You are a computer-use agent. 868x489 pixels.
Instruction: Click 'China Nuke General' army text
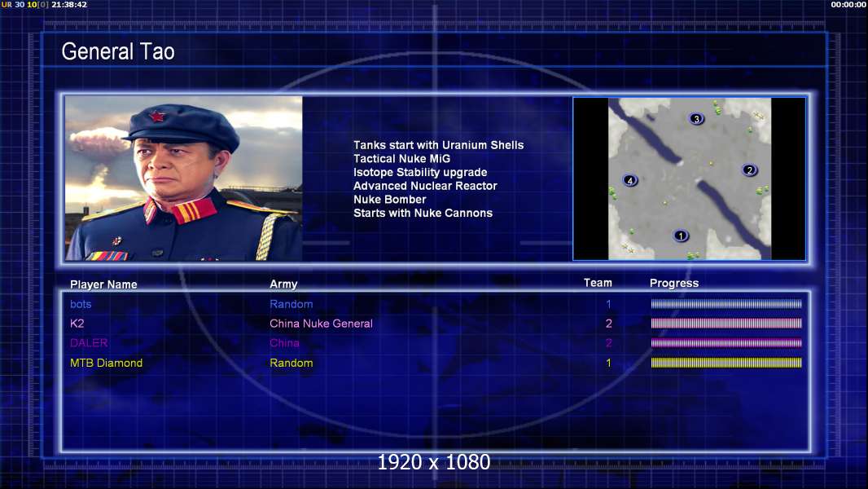tap(321, 324)
